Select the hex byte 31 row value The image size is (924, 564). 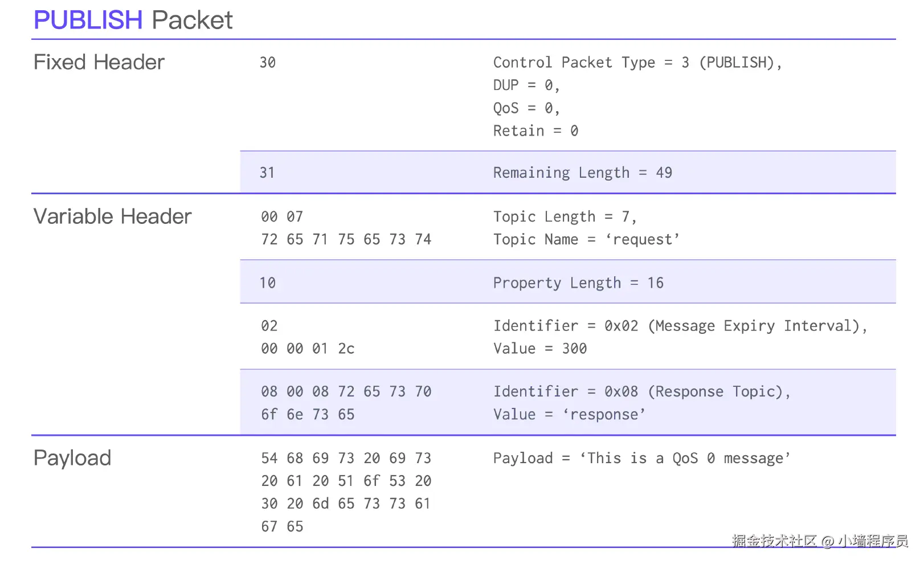click(x=267, y=173)
